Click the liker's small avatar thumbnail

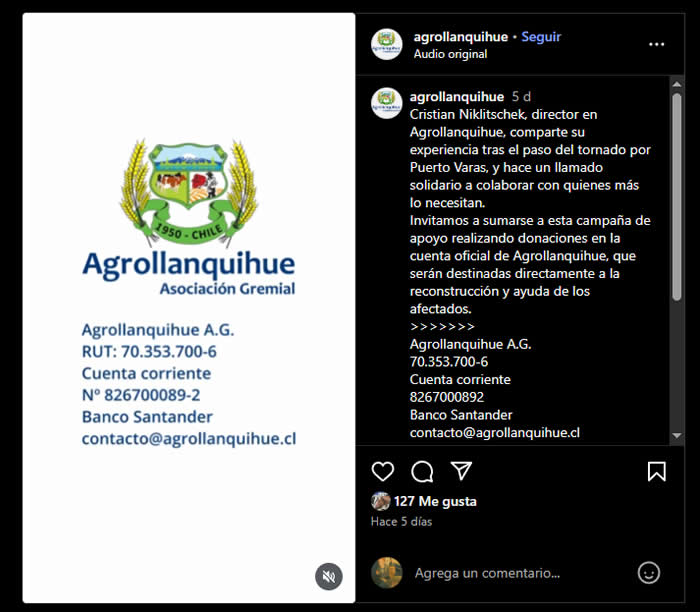click(380, 501)
